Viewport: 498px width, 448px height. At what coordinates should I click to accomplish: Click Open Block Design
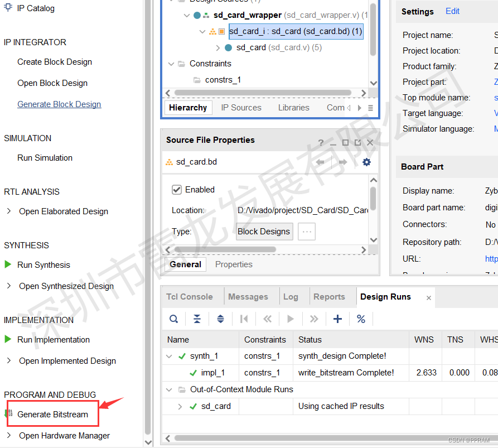click(52, 83)
